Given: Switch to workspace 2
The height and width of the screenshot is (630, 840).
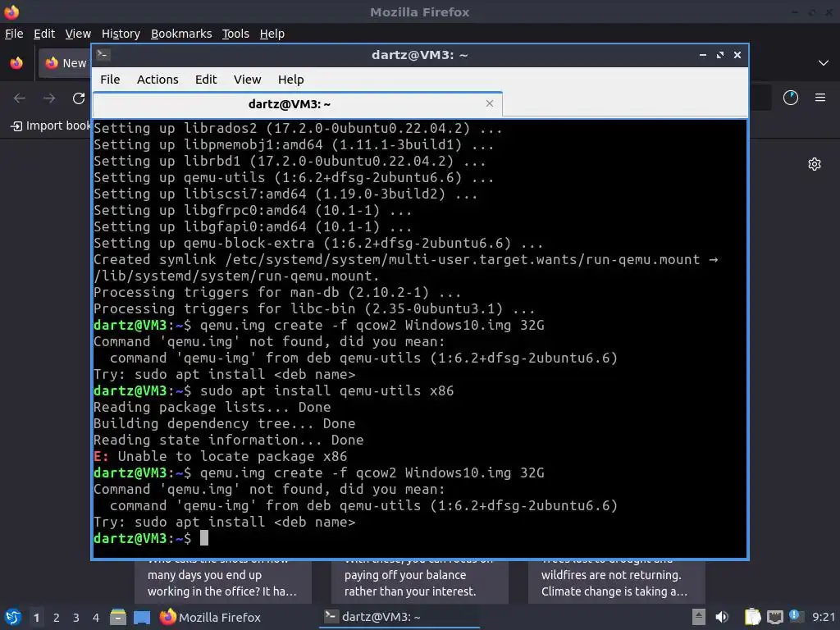Looking at the screenshot, I should 57,618.
